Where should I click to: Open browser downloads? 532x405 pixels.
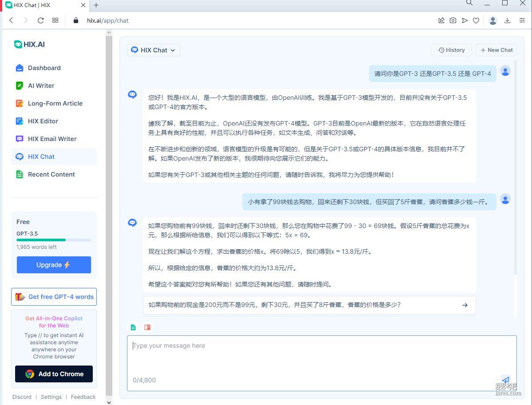(507, 20)
